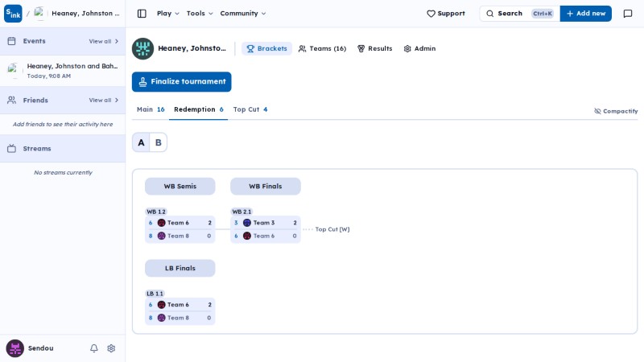Switch to Top Cut bracket tab

tap(250, 109)
